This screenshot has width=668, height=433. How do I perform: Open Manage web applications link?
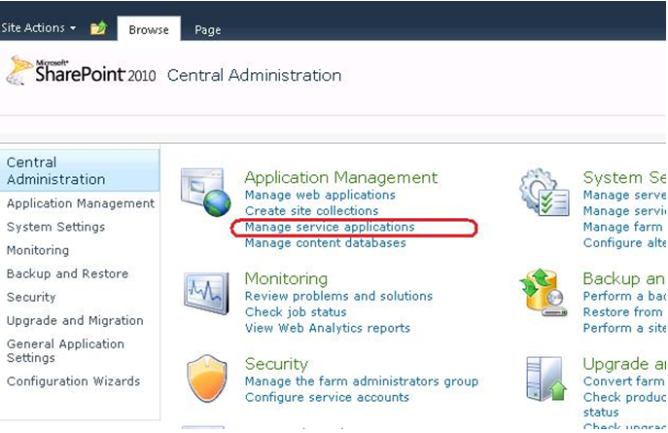(x=320, y=195)
